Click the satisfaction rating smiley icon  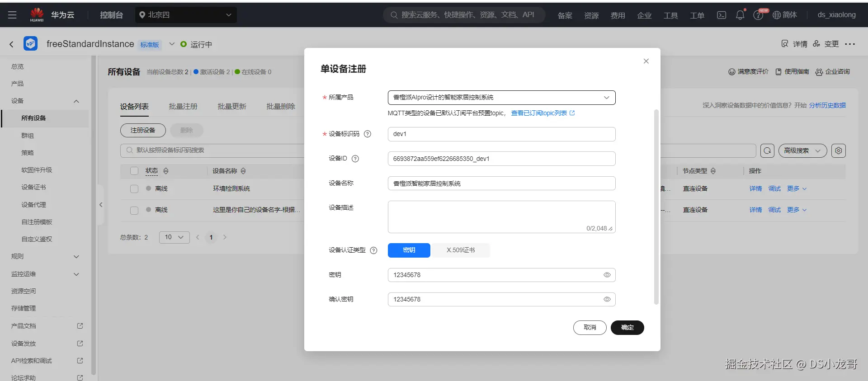[731, 72]
